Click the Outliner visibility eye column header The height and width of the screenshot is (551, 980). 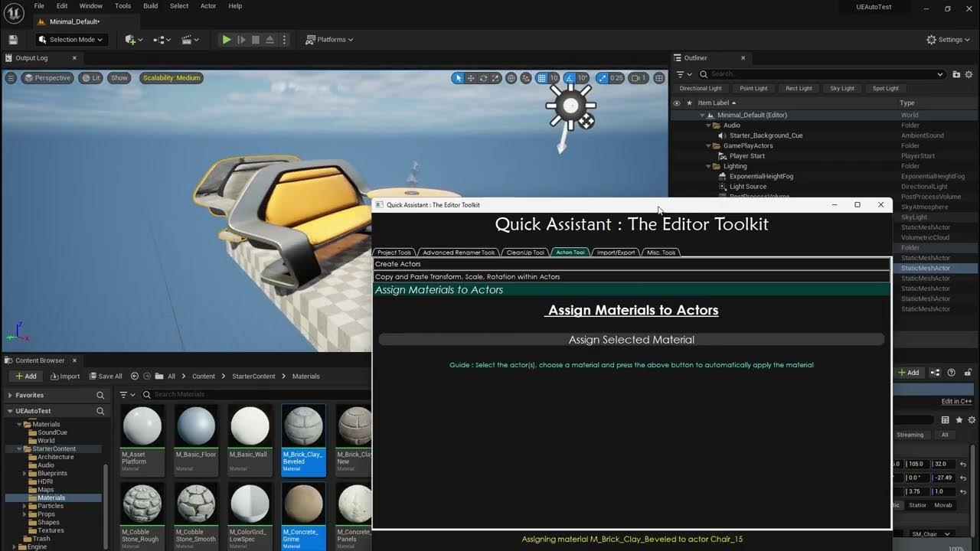[677, 103]
